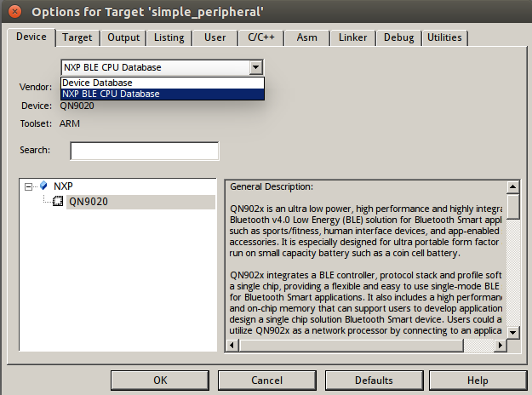Focus the Search input field
532x395 pixels.
[x=145, y=151]
